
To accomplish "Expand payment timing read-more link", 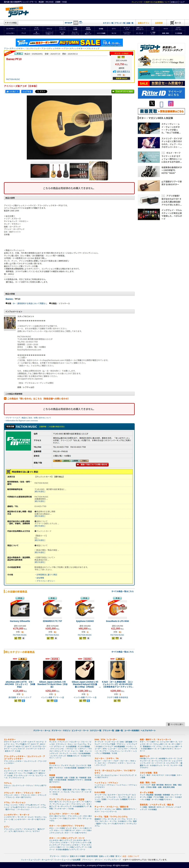I will pos(40,540).
